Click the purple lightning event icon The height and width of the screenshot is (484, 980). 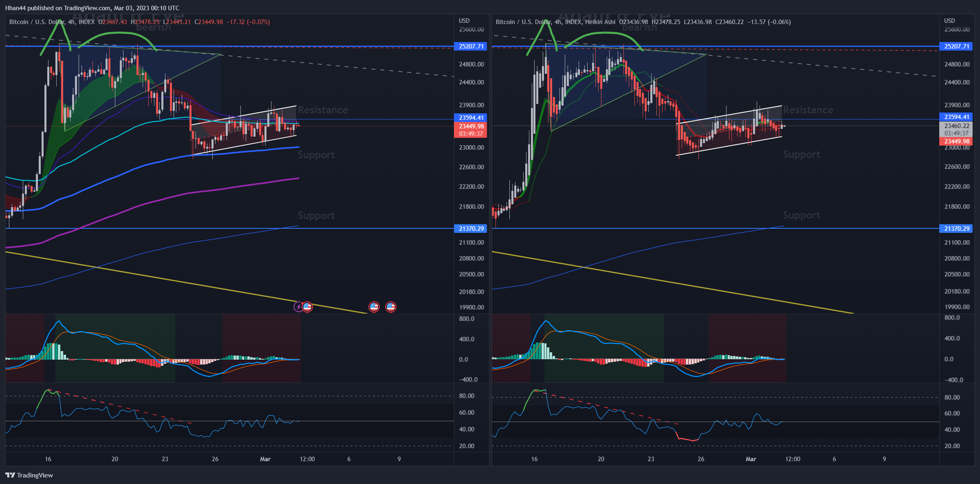298,307
